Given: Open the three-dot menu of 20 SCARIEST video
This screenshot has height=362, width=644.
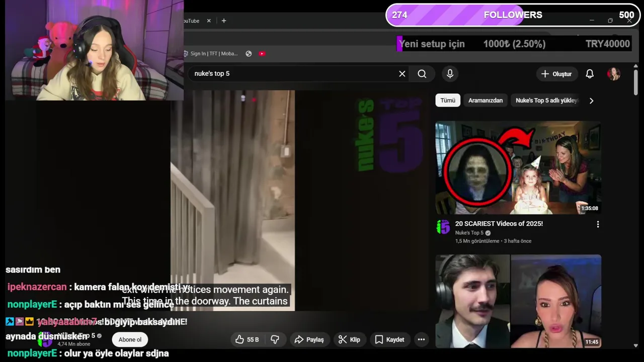Looking at the screenshot, I should [x=598, y=224].
